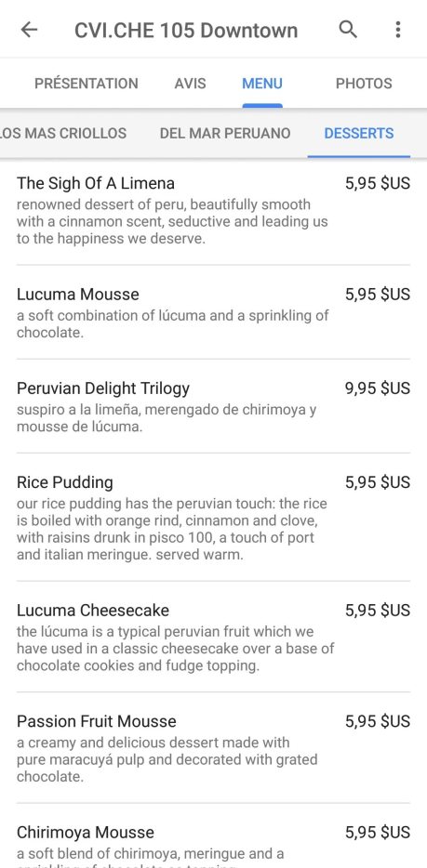Image resolution: width=427 pixels, height=868 pixels.
Task: Select the Del Mar Peruano category
Action: 225,134
